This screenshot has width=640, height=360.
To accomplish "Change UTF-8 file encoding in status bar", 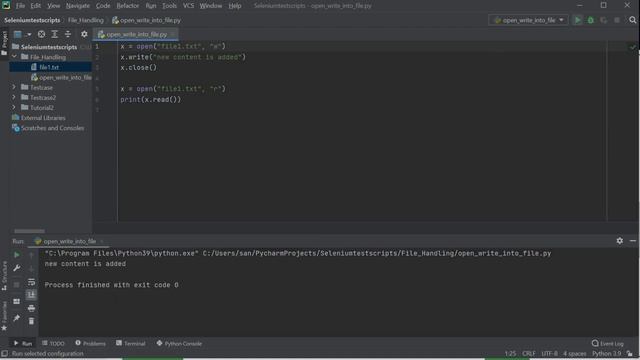I will pyautogui.click(x=549, y=353).
